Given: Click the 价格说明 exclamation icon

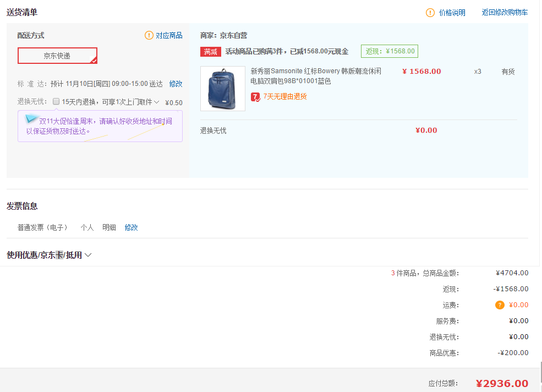Looking at the screenshot, I should (430, 13).
